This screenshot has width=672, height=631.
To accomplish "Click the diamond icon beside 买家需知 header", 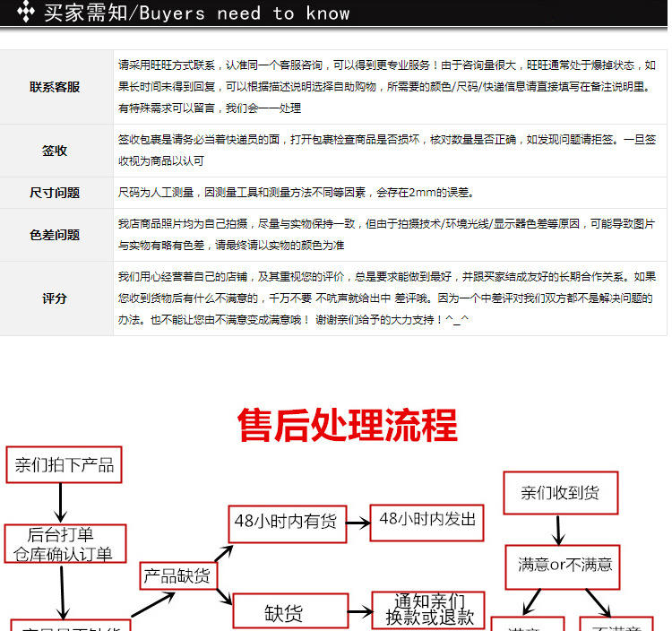I will pyautogui.click(x=26, y=12).
